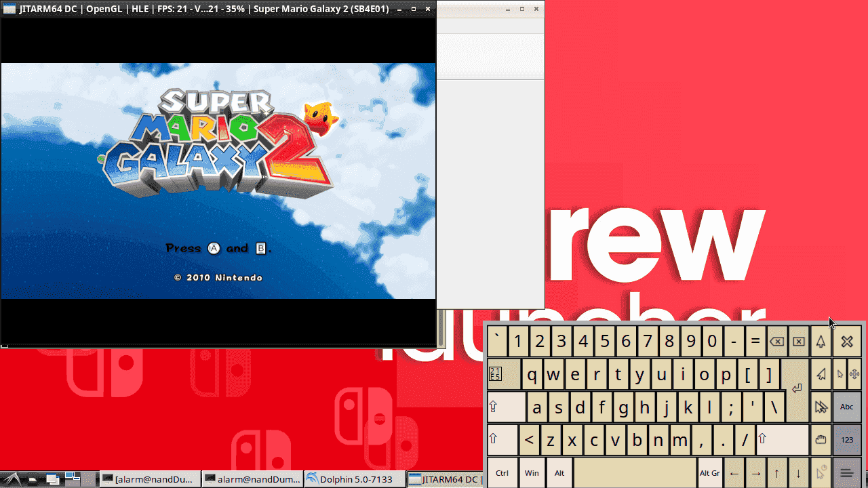Tap the a key
The width and height of the screenshot is (868, 488).
coord(537,407)
